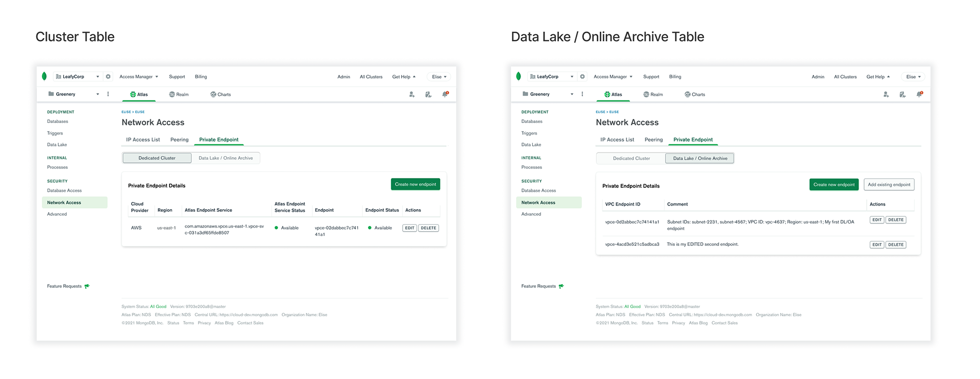Select Dedicated Cluster toggle in Cluster Table mockup
This screenshot has height=379, width=980.
[157, 158]
